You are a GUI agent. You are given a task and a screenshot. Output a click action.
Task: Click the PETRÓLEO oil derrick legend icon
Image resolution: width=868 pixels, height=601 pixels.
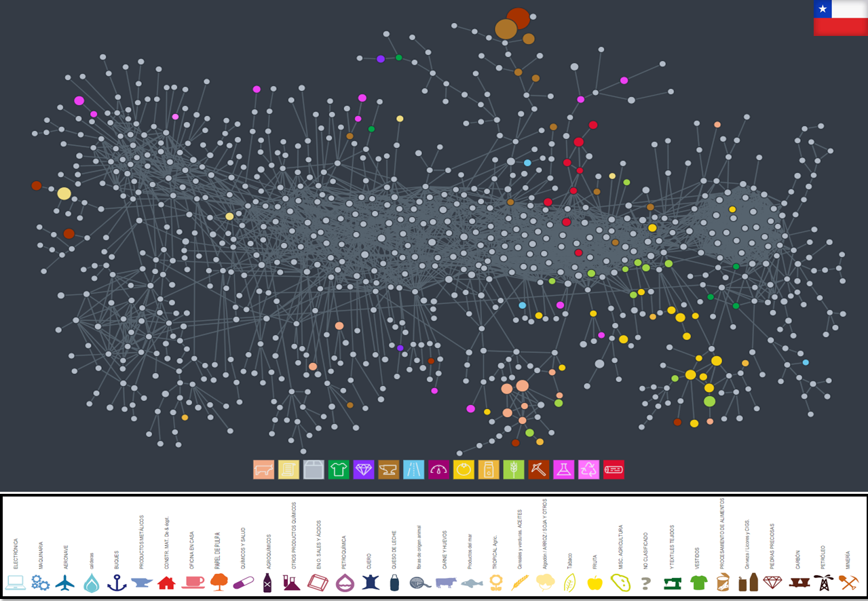pyautogui.click(x=823, y=583)
